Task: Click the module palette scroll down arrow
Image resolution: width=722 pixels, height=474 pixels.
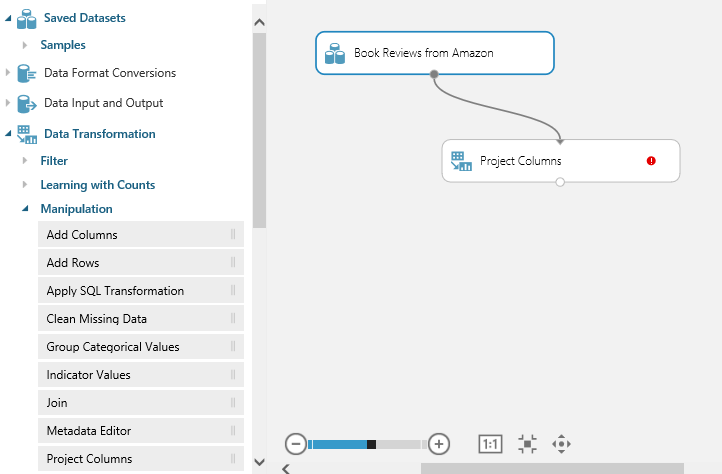Action: tap(259, 462)
